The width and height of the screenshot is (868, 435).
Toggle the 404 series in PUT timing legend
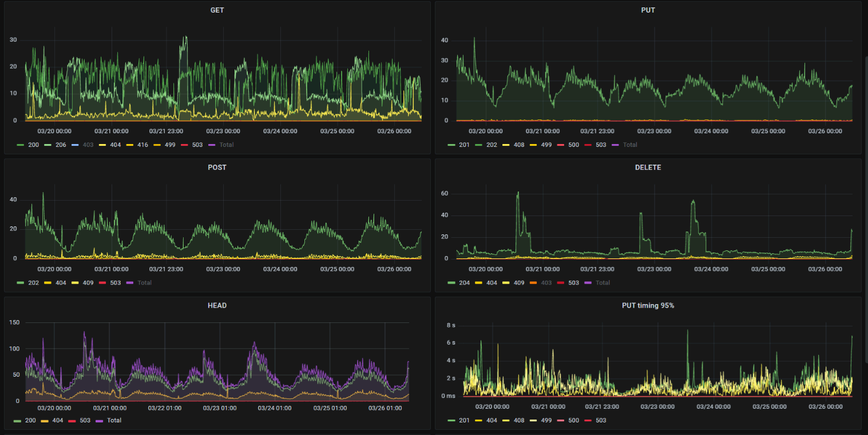pos(492,420)
